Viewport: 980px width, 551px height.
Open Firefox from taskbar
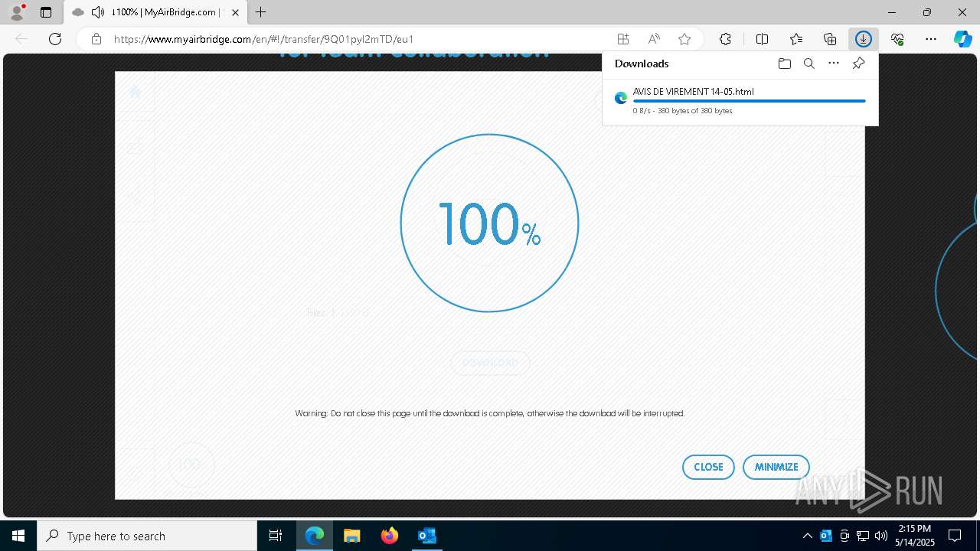[389, 536]
